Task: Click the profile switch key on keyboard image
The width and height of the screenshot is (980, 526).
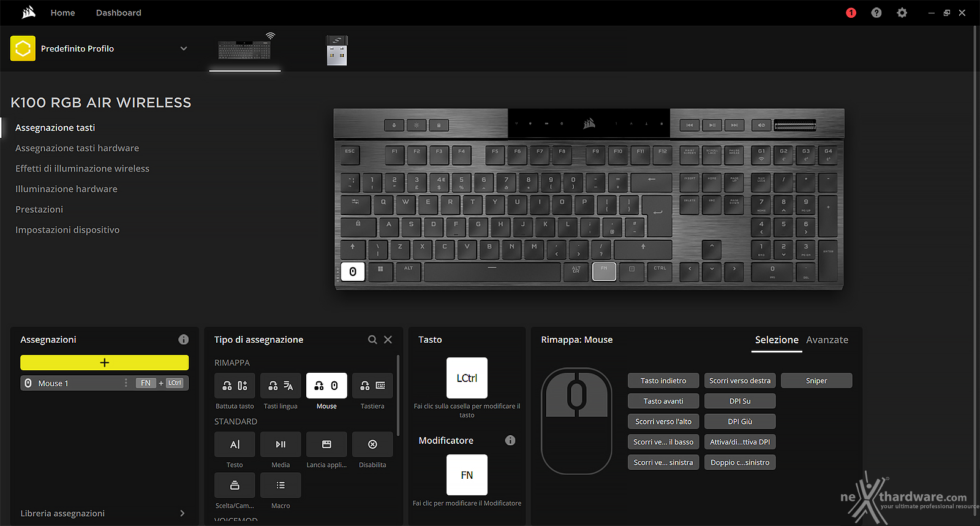Action: click(x=394, y=125)
